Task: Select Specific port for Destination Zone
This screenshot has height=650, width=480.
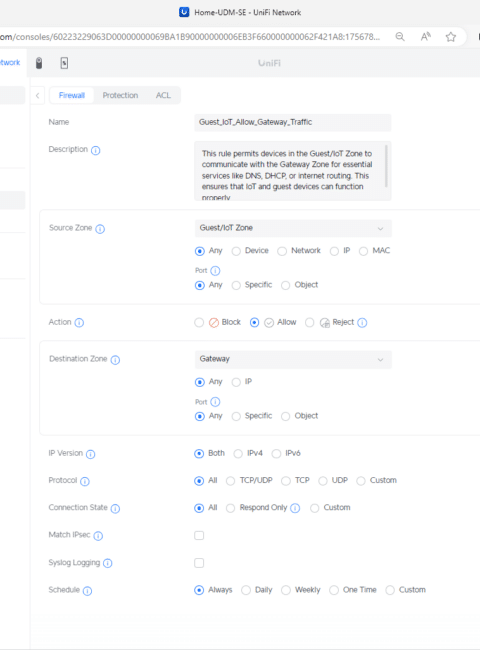Action: (x=236, y=416)
